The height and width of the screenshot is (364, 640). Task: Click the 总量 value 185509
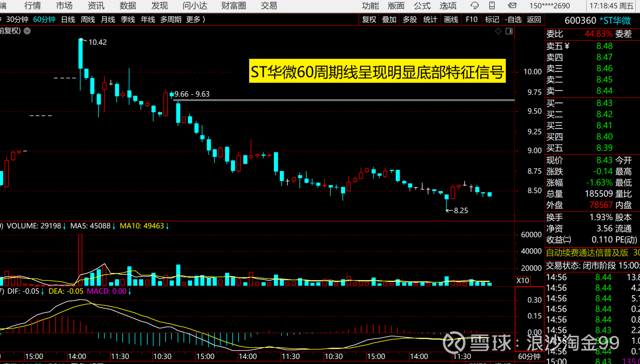599,194
